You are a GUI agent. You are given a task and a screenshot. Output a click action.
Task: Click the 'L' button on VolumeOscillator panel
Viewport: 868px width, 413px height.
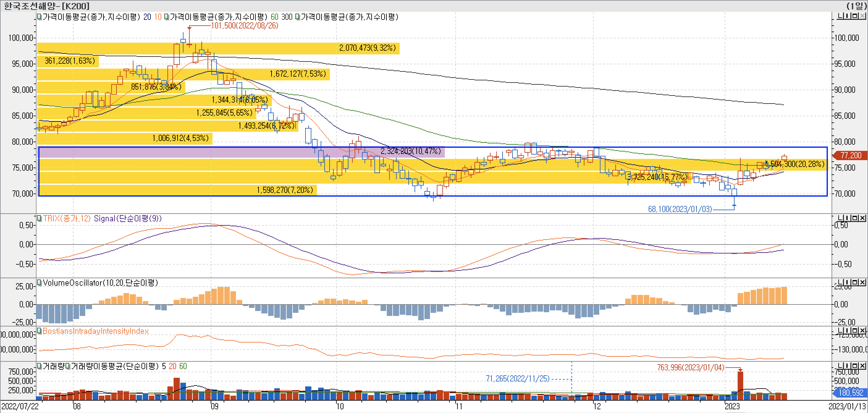pos(840,282)
